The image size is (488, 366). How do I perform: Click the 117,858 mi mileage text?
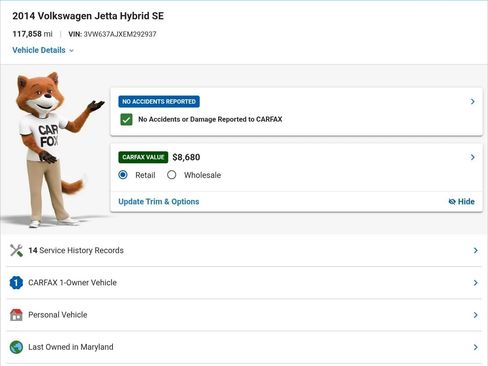(32, 34)
